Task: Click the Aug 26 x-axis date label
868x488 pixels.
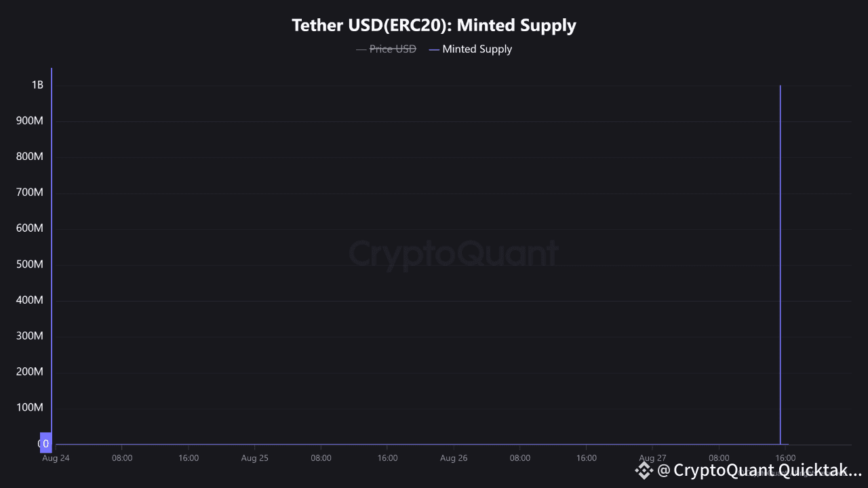Action: coord(454,458)
